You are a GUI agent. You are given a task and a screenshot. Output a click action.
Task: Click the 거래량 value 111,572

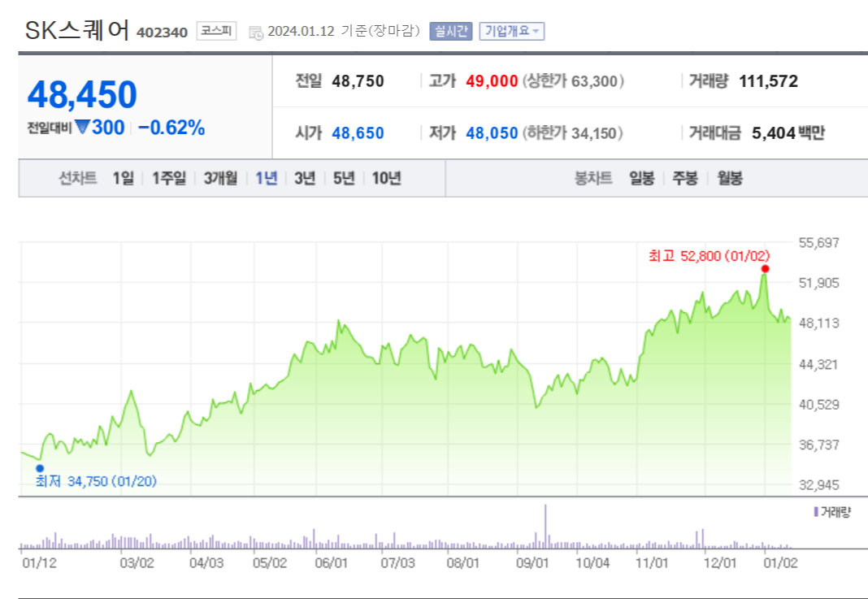768,81
